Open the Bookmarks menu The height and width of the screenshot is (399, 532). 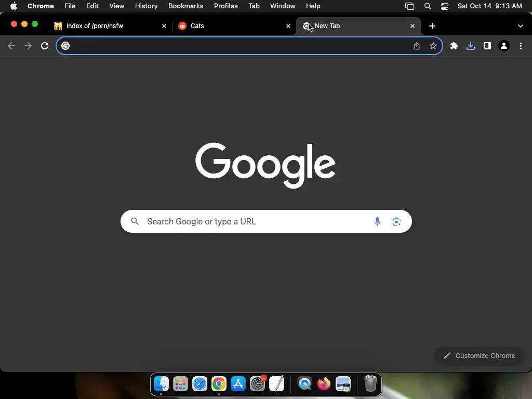185,6
